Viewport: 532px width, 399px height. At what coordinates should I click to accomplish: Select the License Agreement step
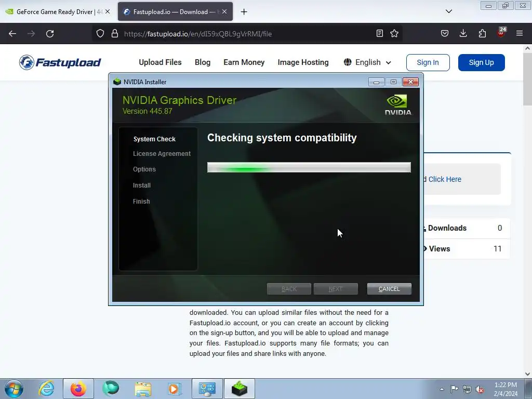pyautogui.click(x=162, y=154)
